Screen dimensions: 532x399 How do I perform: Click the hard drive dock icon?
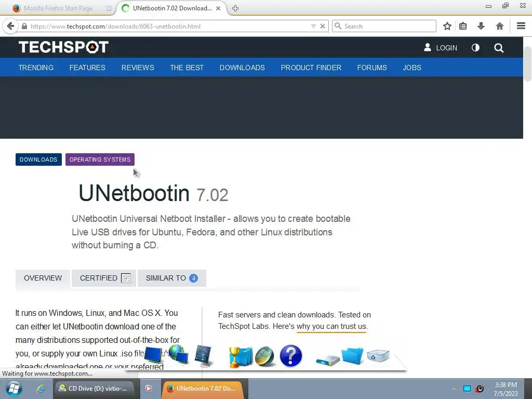coord(328,360)
